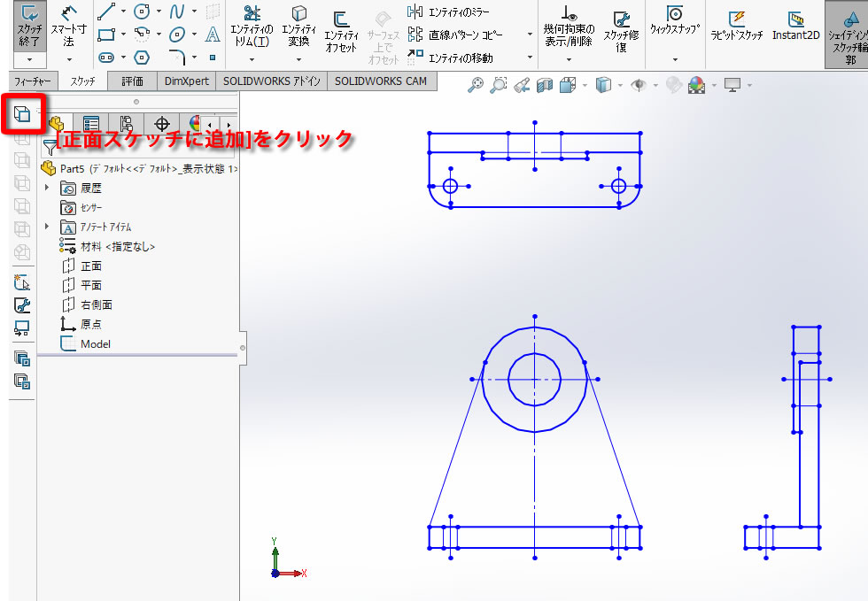The height and width of the screenshot is (601, 868).
Task: Switch to the 評価 tab
Action: (x=132, y=81)
